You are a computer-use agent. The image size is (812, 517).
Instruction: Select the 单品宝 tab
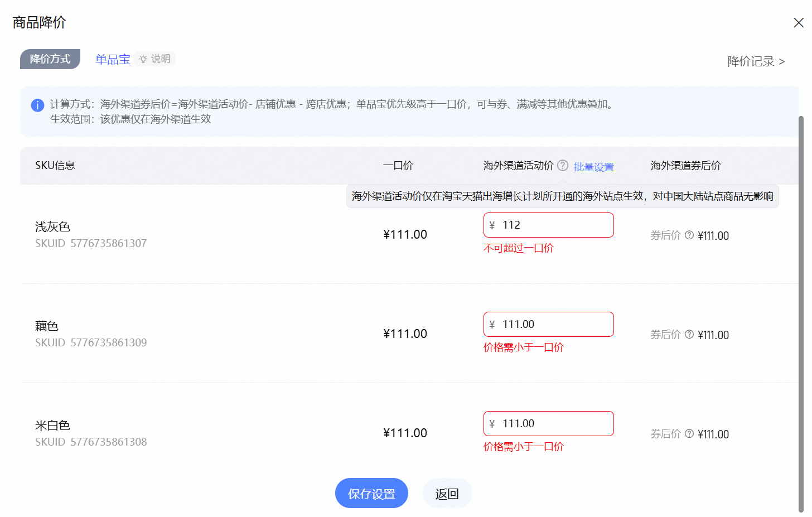pyautogui.click(x=113, y=60)
